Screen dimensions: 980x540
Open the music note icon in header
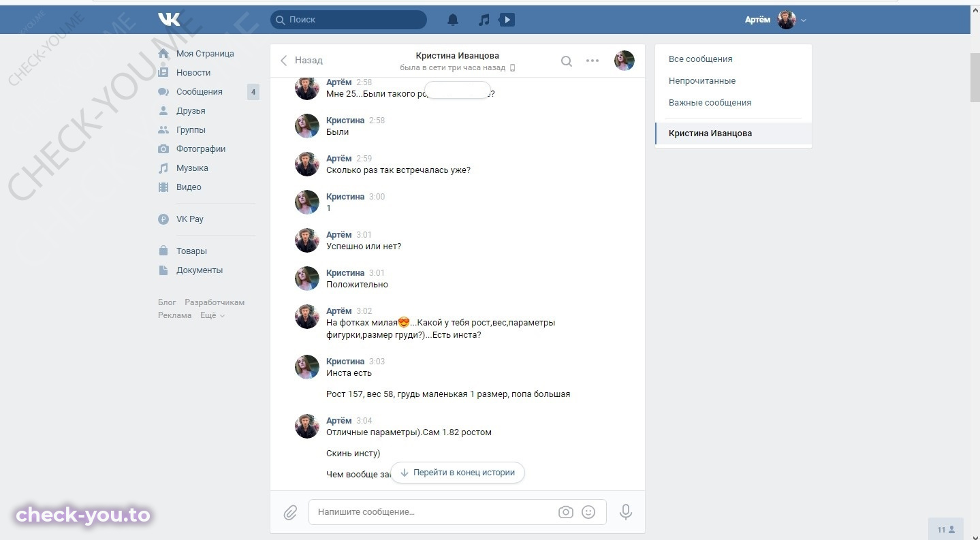[484, 20]
